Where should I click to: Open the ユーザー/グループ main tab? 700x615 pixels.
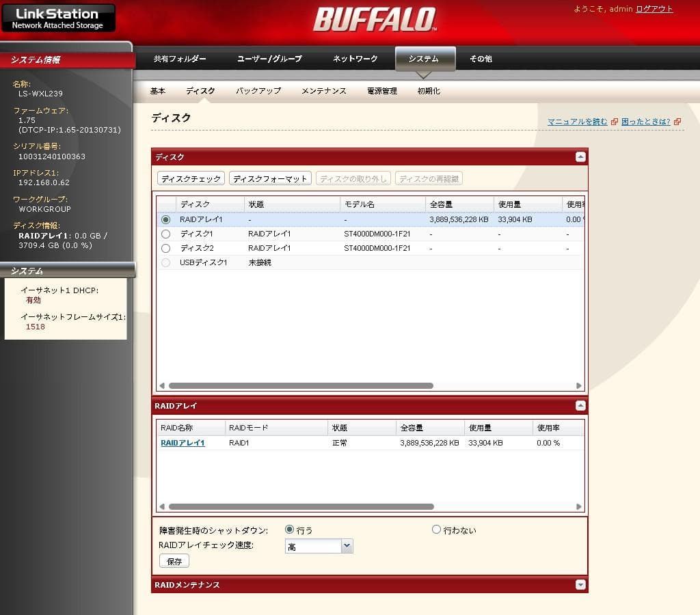pos(269,59)
